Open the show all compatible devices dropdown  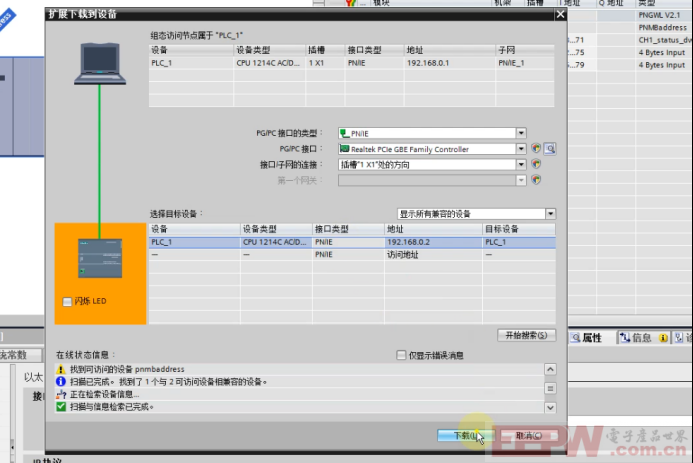(x=550, y=214)
